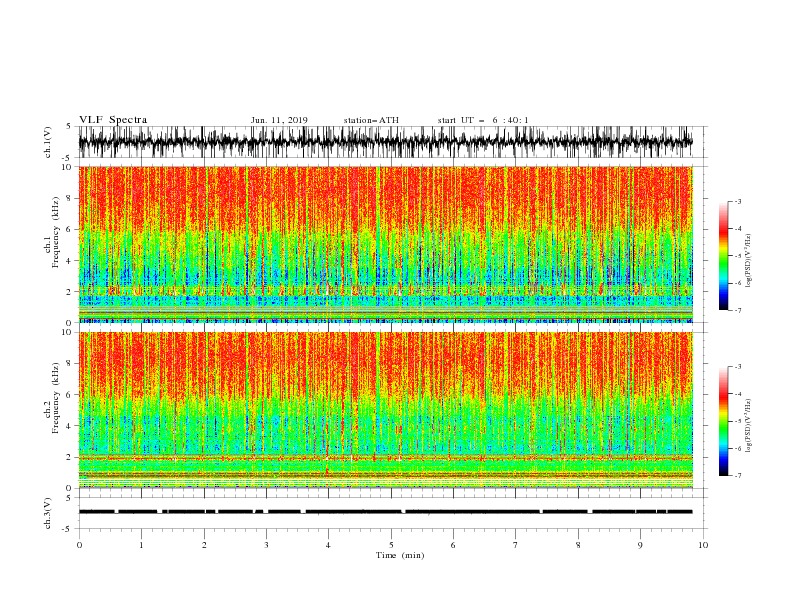Click tick "1" on the time axis
Image resolution: width=792 pixels, height=612 pixels.
click(141, 545)
